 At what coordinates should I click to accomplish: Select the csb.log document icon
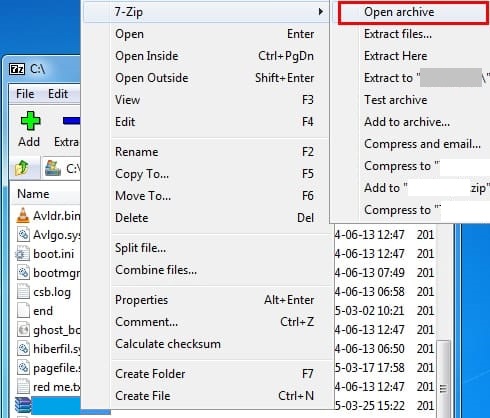[x=23, y=292]
